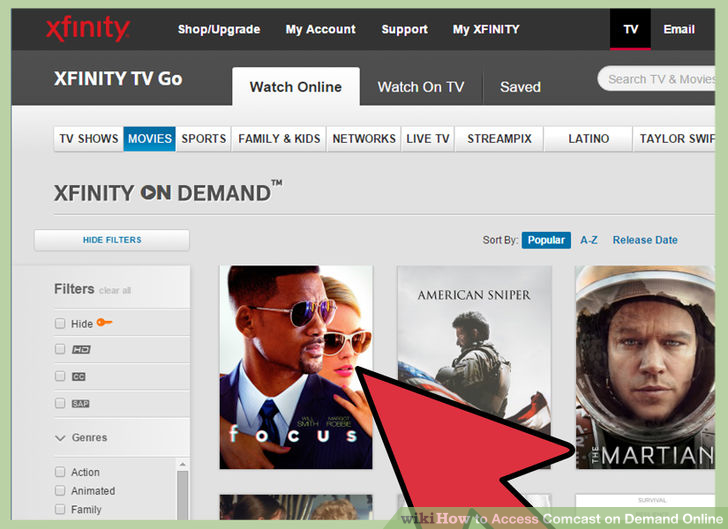Viewport: 728px width, 529px height.
Task: Click the genres list scrollbar
Action: point(182,494)
